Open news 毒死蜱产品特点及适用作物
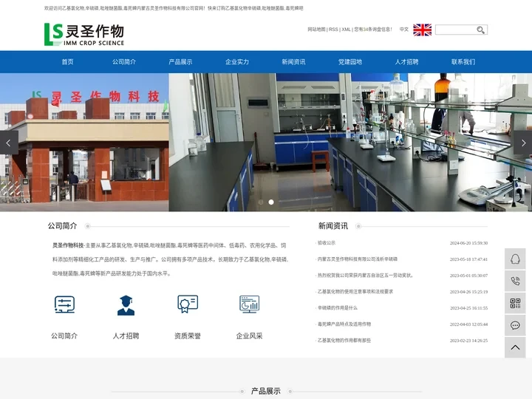 pos(344,324)
